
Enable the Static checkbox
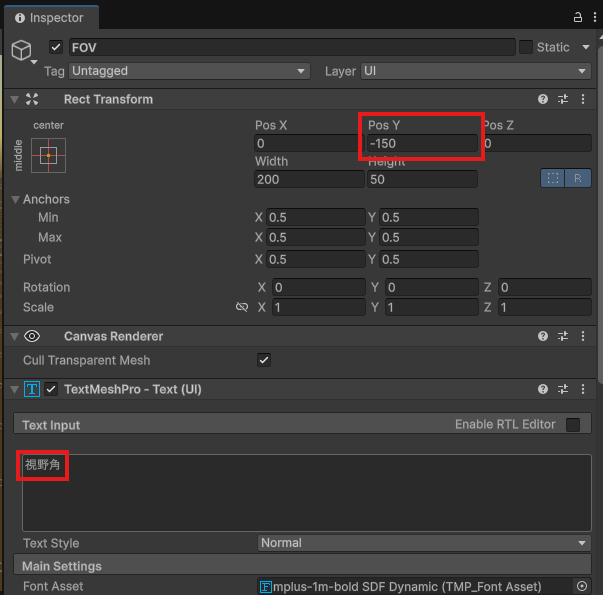525,47
